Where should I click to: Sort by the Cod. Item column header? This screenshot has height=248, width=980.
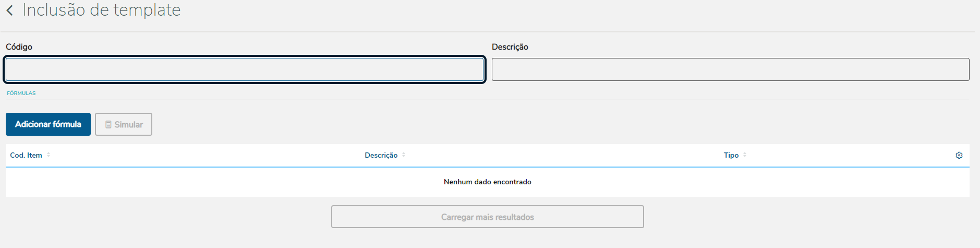(26, 155)
